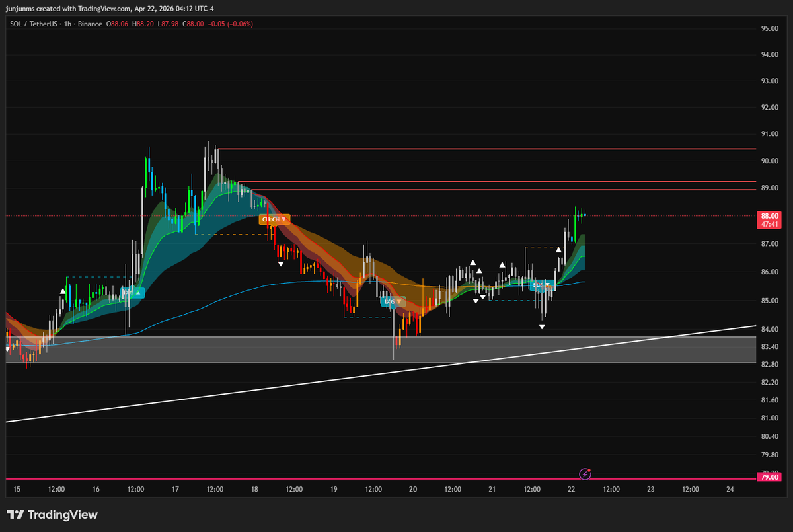The image size is (793, 532).
Task: Click the close value C88.00
Action: (192, 24)
